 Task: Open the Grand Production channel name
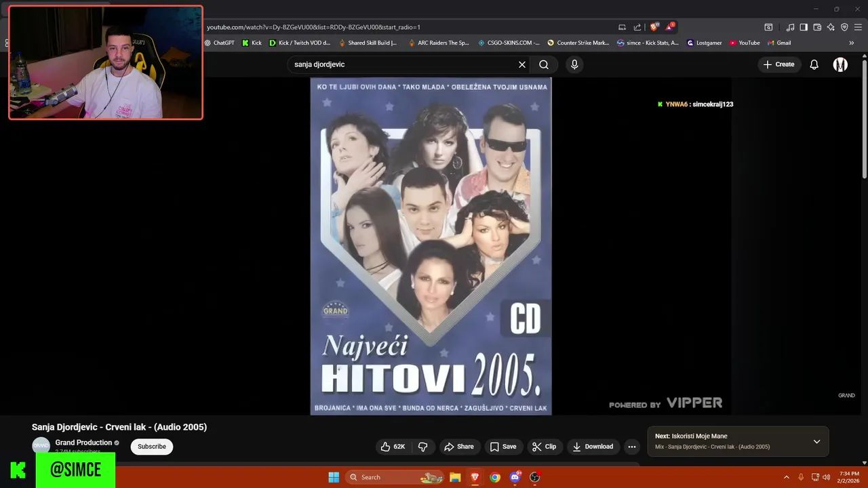[83, 443]
